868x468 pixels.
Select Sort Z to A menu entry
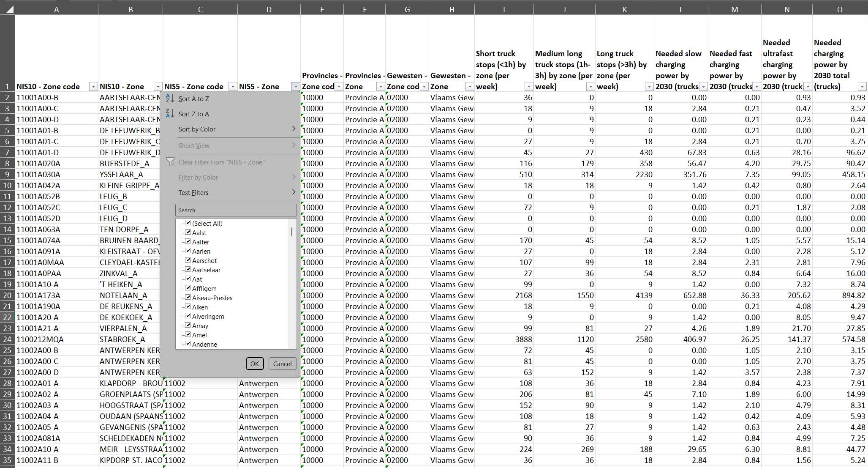[x=193, y=114]
